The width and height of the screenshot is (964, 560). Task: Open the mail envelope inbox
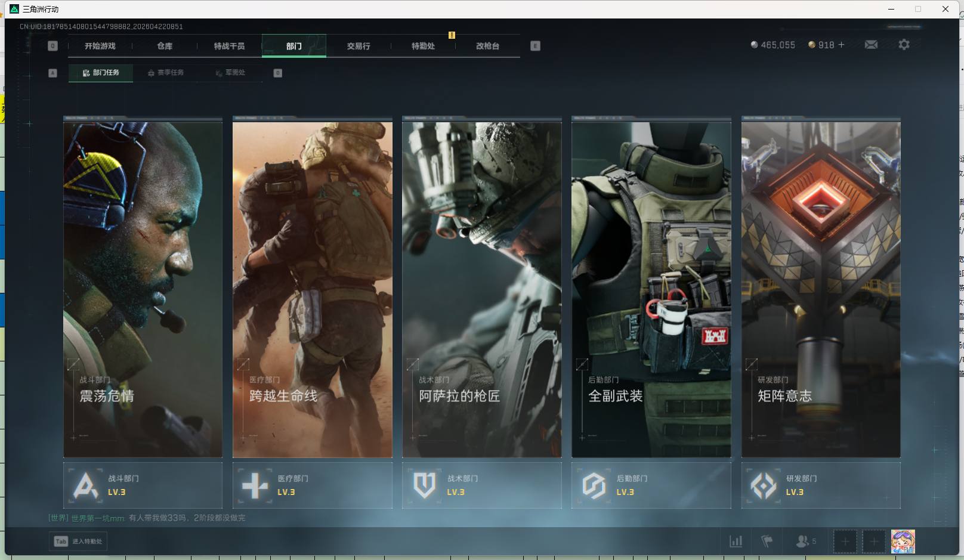pos(871,45)
